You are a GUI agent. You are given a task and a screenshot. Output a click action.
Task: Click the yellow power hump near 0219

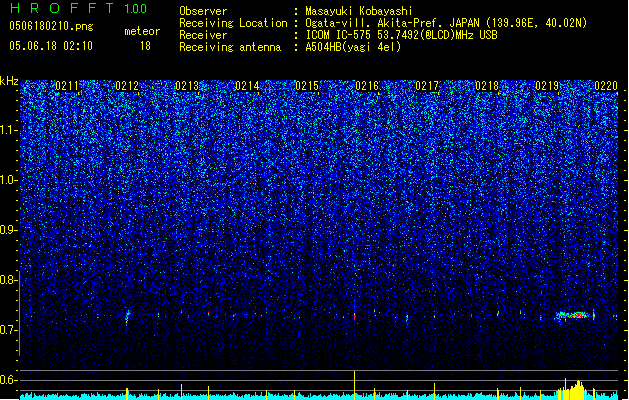(577, 390)
